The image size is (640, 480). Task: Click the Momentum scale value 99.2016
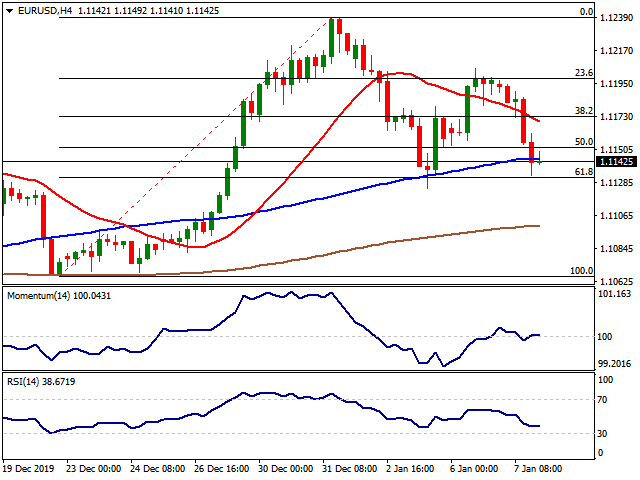614,363
